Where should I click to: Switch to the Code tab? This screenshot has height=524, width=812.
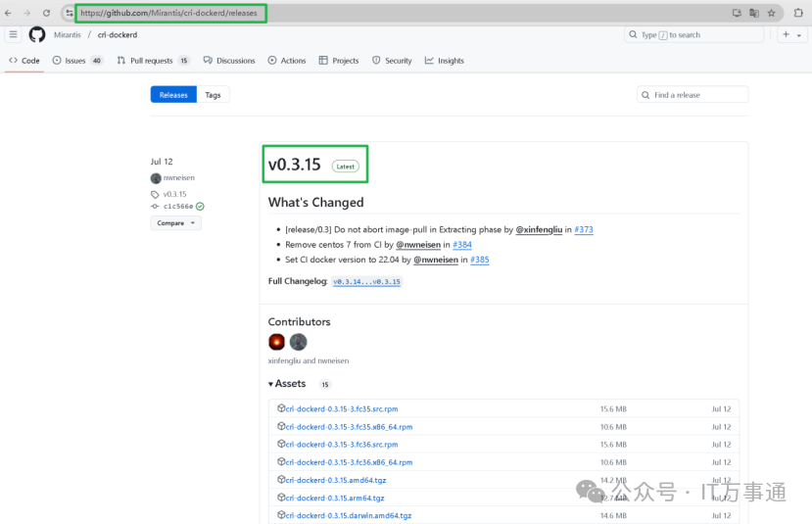click(24, 61)
